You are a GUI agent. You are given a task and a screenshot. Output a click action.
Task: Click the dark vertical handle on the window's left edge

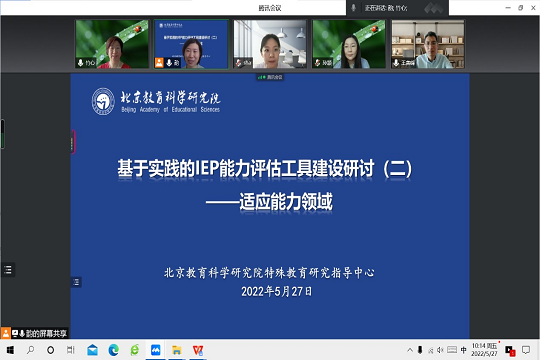[x=2, y=134]
